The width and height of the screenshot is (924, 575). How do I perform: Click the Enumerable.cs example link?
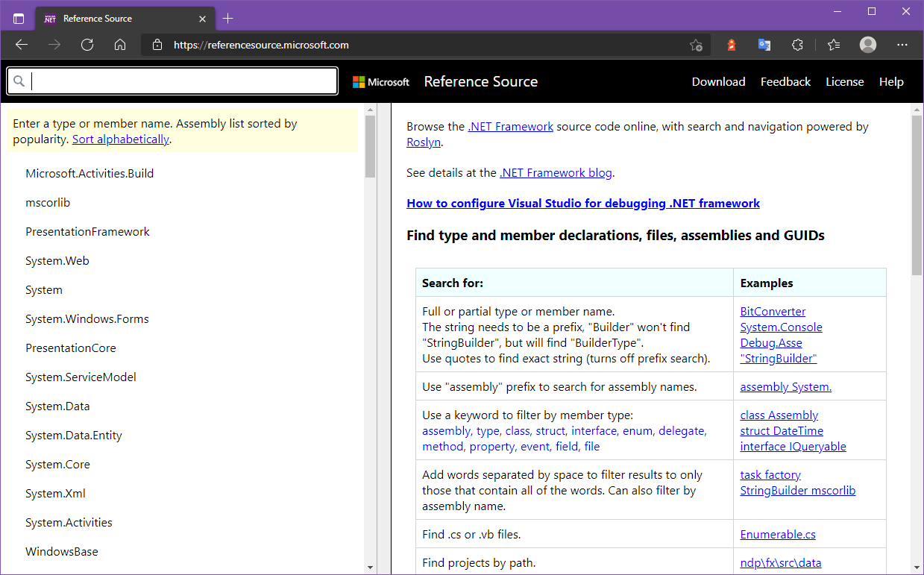[778, 535]
